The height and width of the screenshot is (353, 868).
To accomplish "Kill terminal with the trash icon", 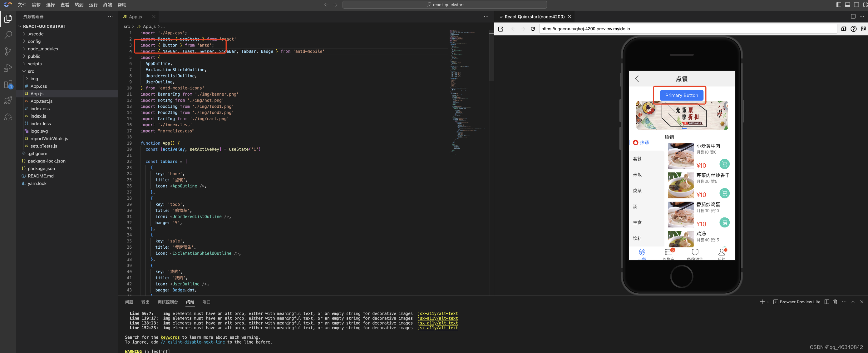I will (835, 302).
